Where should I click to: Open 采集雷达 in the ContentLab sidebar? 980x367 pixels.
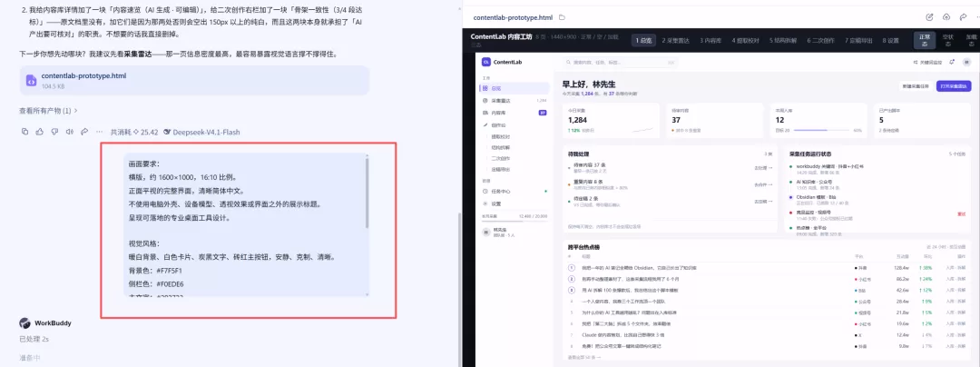pyautogui.click(x=514, y=101)
